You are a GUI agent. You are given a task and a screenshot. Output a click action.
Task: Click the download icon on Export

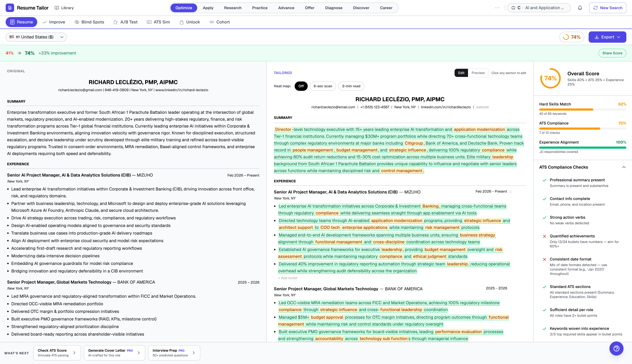(x=597, y=37)
